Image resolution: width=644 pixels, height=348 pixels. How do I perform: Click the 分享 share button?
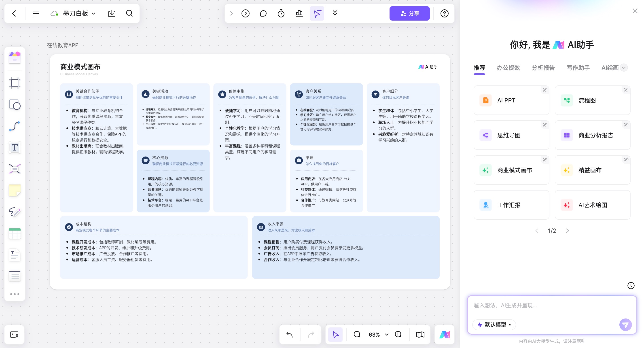[409, 13]
